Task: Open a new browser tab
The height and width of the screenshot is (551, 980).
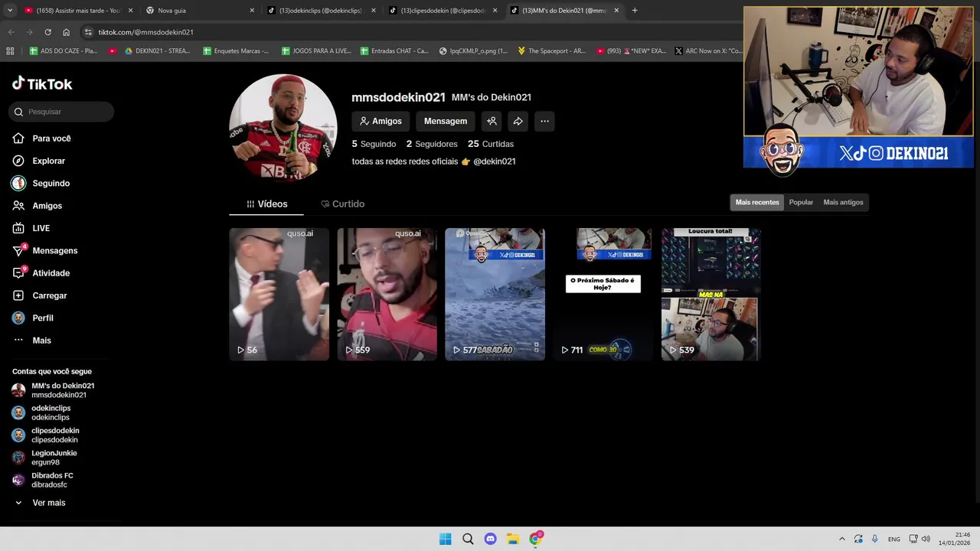Action: point(635,11)
